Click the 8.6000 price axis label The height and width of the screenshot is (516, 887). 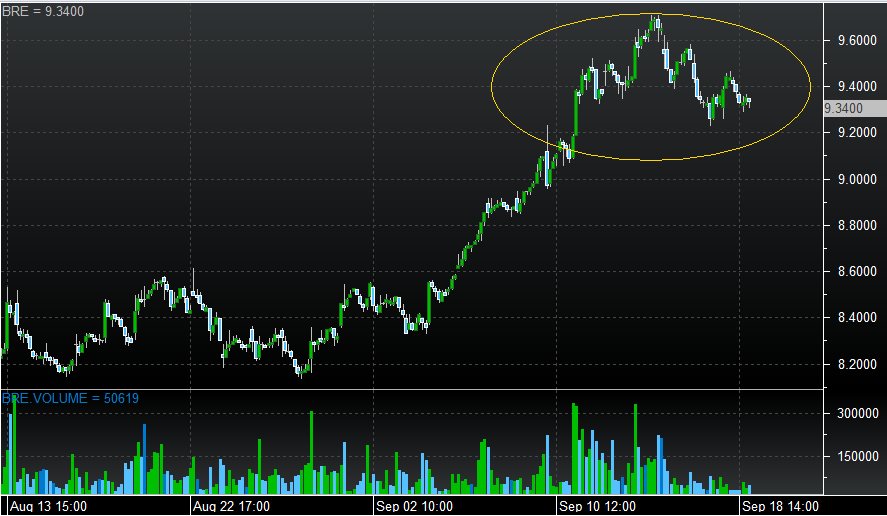[x=858, y=272]
